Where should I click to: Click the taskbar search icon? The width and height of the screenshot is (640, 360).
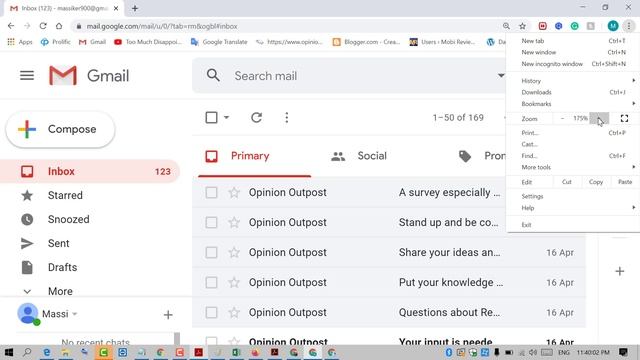pos(27,352)
